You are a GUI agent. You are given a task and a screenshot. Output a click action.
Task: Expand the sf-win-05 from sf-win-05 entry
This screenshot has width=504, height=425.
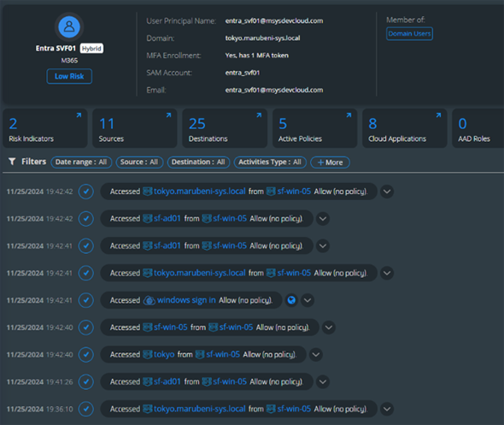click(x=329, y=328)
